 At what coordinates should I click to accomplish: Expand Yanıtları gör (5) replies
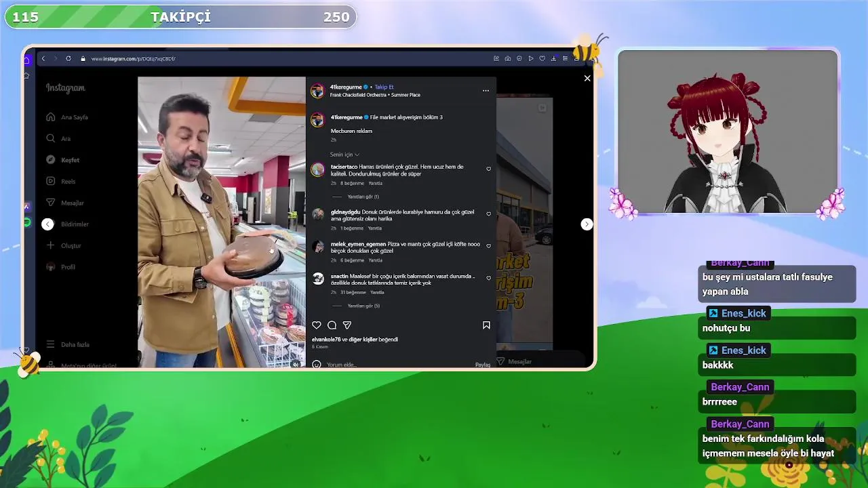click(x=363, y=306)
